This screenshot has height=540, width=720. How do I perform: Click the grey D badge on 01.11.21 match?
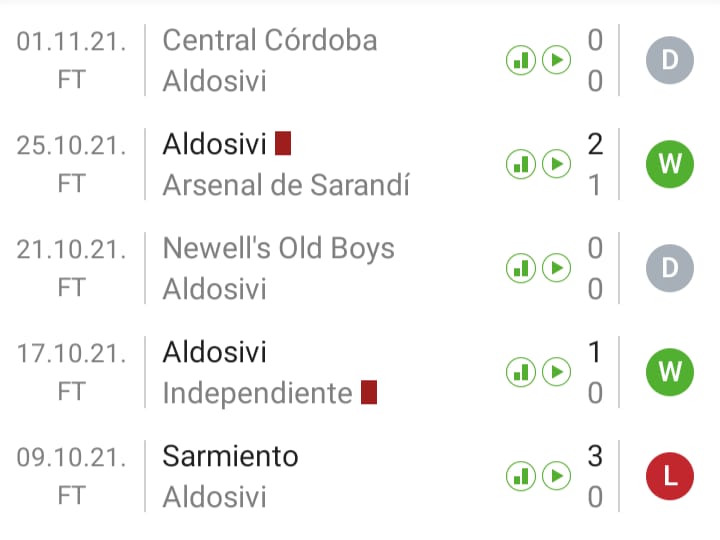(670, 61)
